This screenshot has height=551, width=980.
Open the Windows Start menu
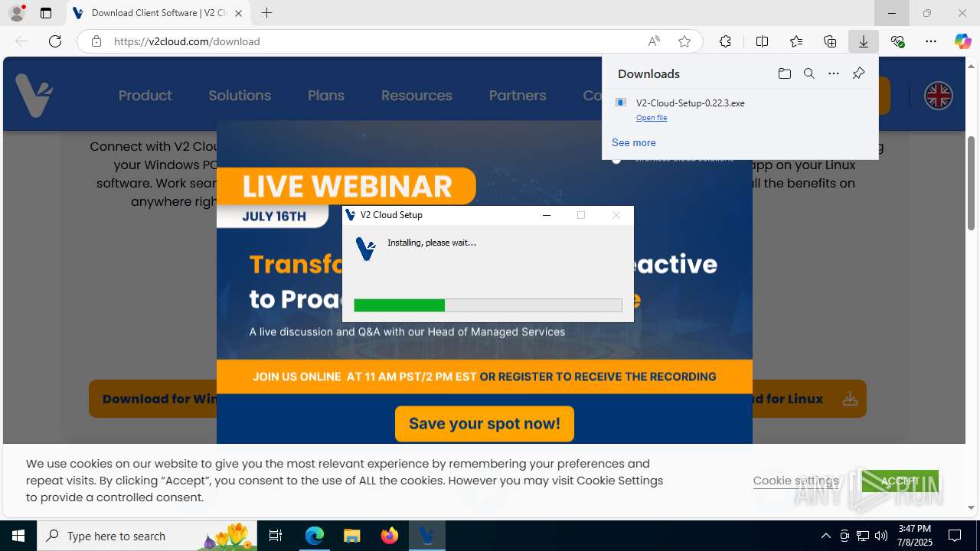point(18,536)
